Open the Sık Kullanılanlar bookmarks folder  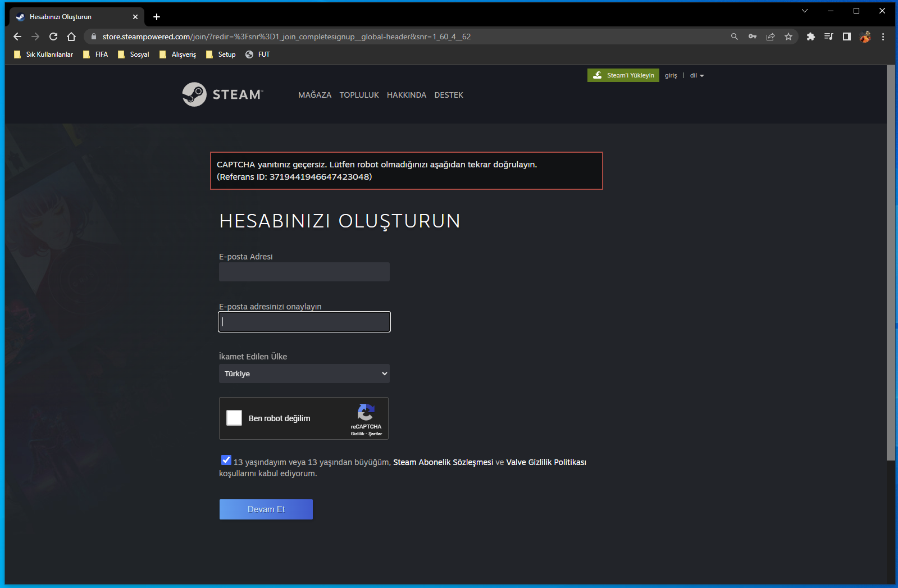pyautogui.click(x=44, y=54)
